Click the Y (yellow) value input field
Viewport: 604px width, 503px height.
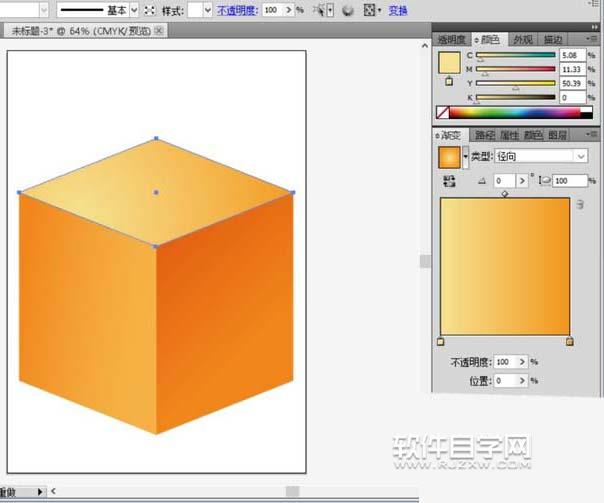click(574, 84)
